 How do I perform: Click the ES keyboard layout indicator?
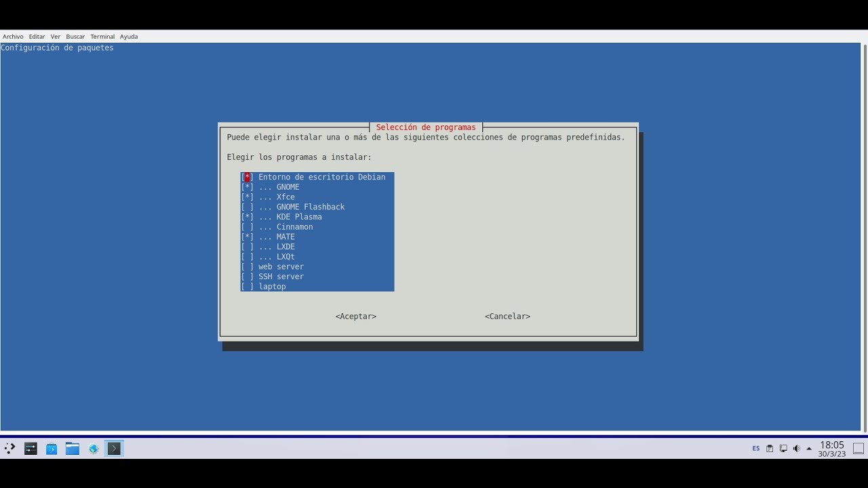[756, 449]
